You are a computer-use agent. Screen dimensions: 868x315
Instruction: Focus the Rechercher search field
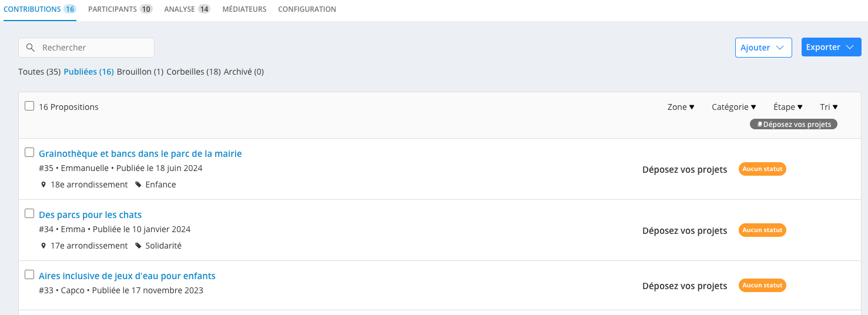coord(86,48)
